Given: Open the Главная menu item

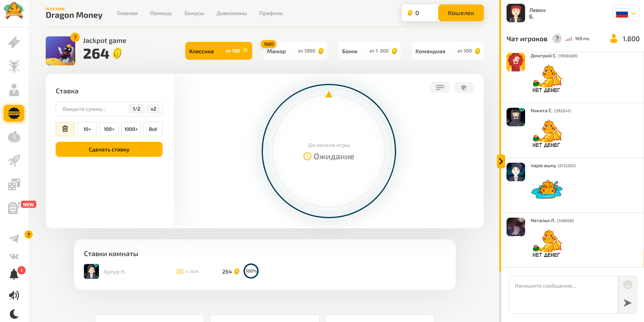Looking at the screenshot, I should coord(127,13).
